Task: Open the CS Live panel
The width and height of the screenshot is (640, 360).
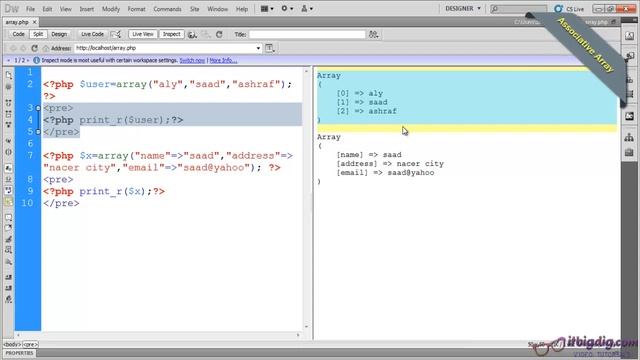Action: (569, 9)
